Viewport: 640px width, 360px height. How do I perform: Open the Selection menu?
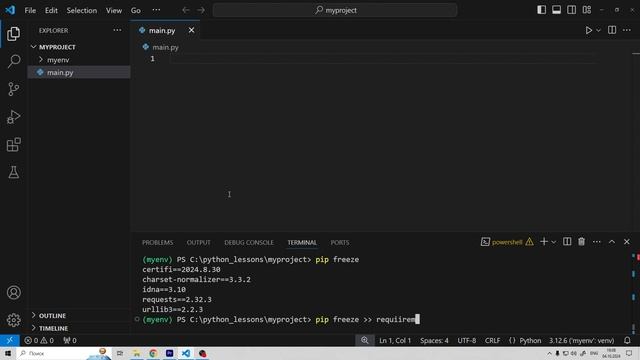pos(82,11)
